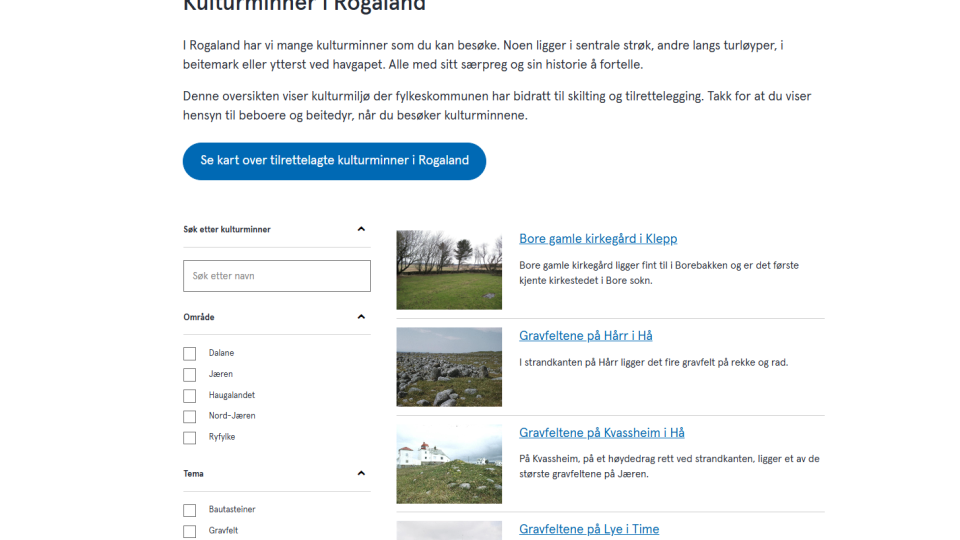Viewport: 960px width, 540px height.
Task: Collapse the Søk etter kulturminner section
Action: [361, 229]
